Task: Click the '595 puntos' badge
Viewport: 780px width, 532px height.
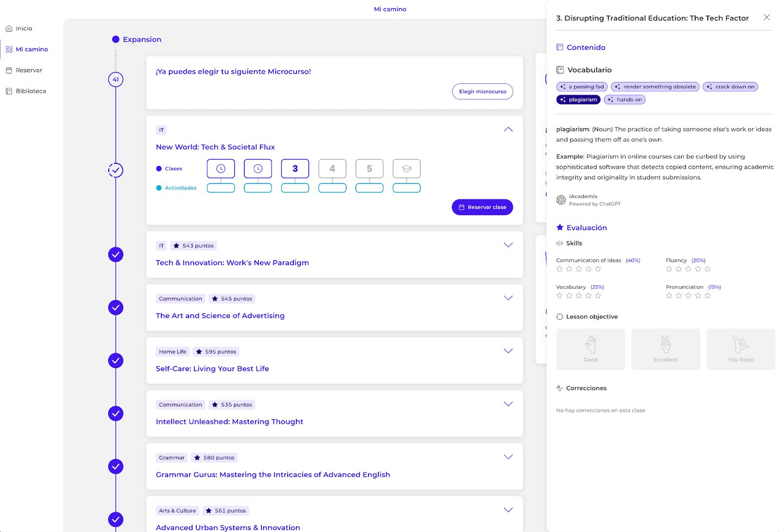Action: 216,352
